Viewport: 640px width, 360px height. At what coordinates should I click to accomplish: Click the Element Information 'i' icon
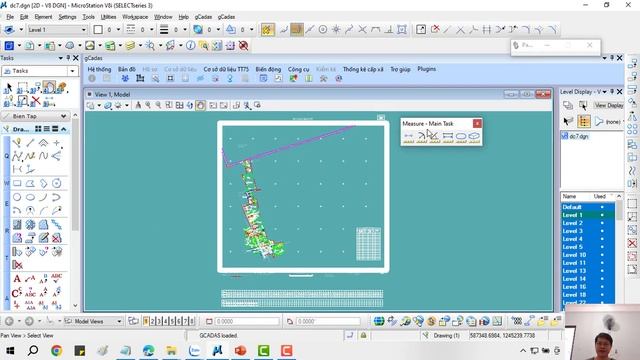(x=191, y=46)
